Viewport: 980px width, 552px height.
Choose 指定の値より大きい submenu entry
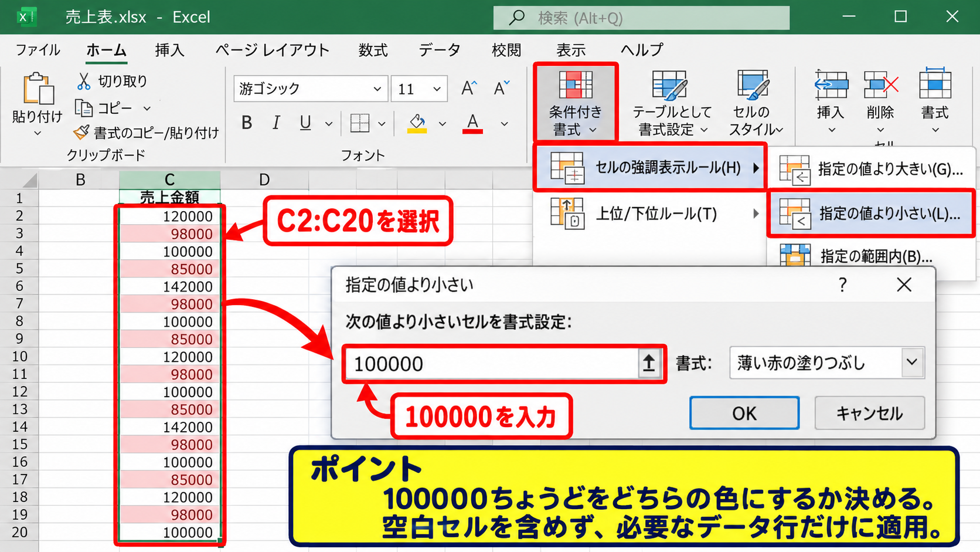(x=871, y=169)
